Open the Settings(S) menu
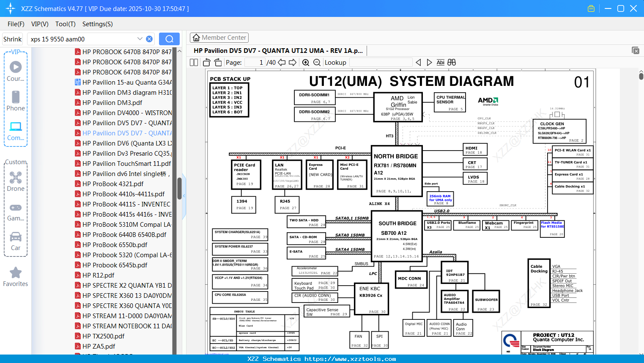The width and height of the screenshot is (644, 363). pos(98,24)
